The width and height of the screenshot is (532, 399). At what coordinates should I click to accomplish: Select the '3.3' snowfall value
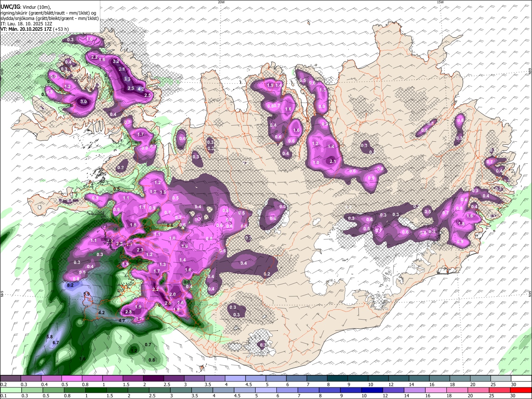coord(127,79)
